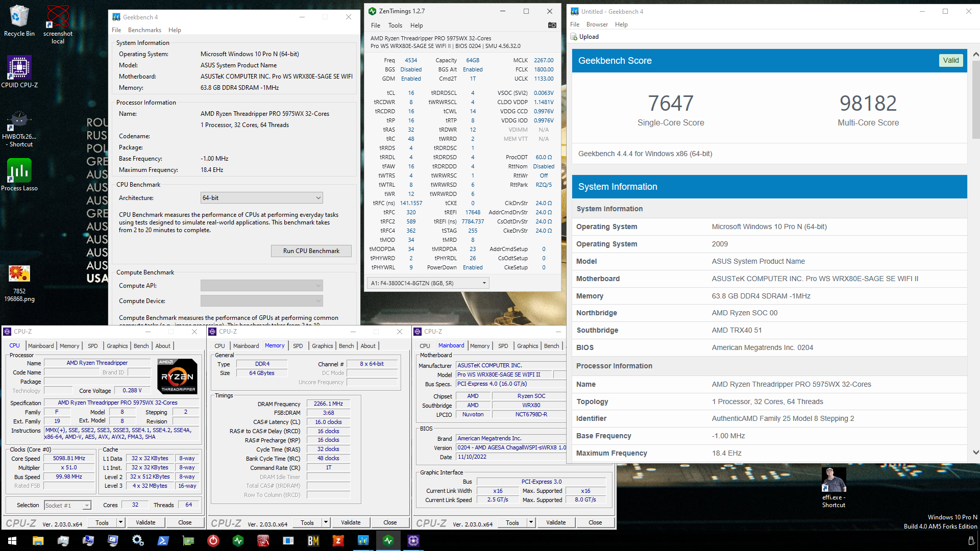Click the MCLK value 2267.00 in ZenTimings
This screenshot has height=551, width=980.
[544, 60]
